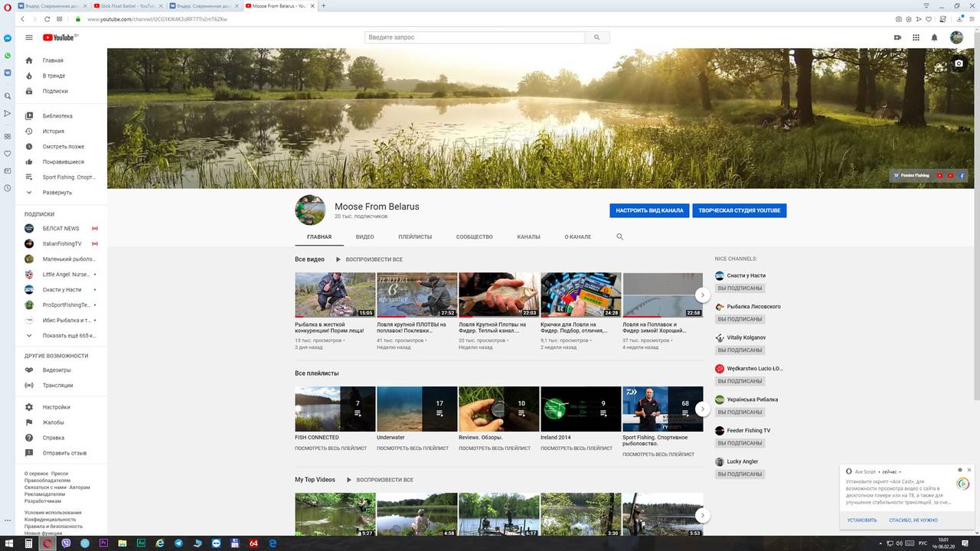Open 'Ireland 2014' playlist thumbnail
This screenshot has height=551, width=980.
click(580, 409)
